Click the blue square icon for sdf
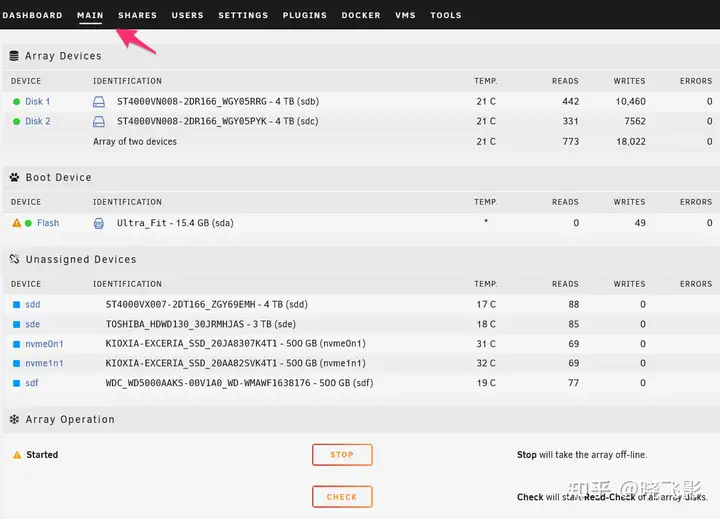The image size is (720, 519). click(17, 383)
